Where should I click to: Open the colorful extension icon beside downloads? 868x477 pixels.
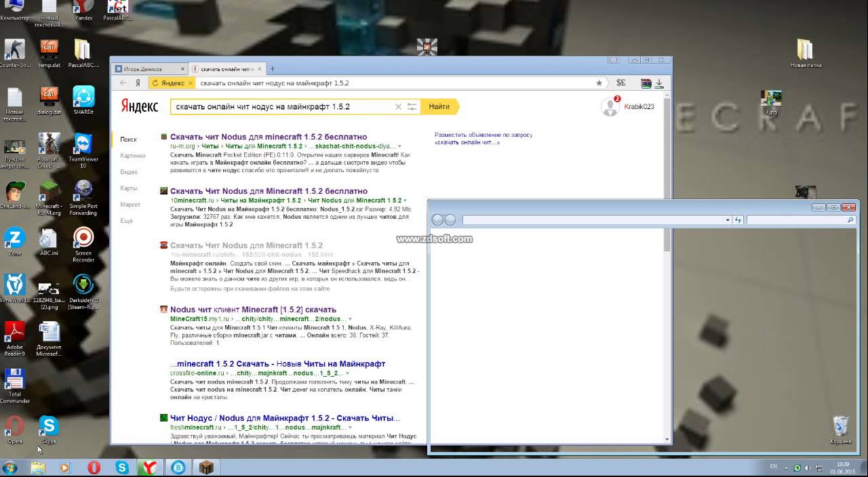pyautogui.click(x=646, y=83)
